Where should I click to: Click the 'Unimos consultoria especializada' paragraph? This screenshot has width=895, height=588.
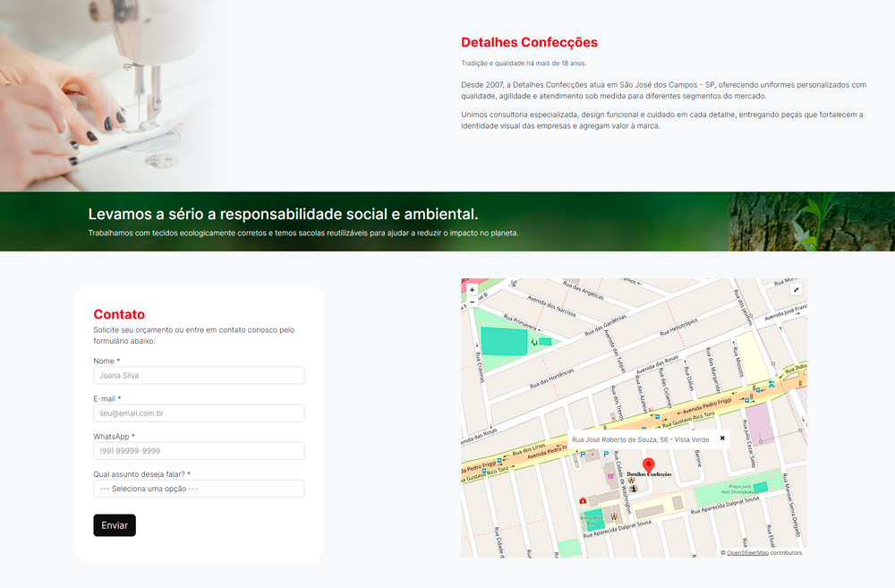[x=662, y=120]
